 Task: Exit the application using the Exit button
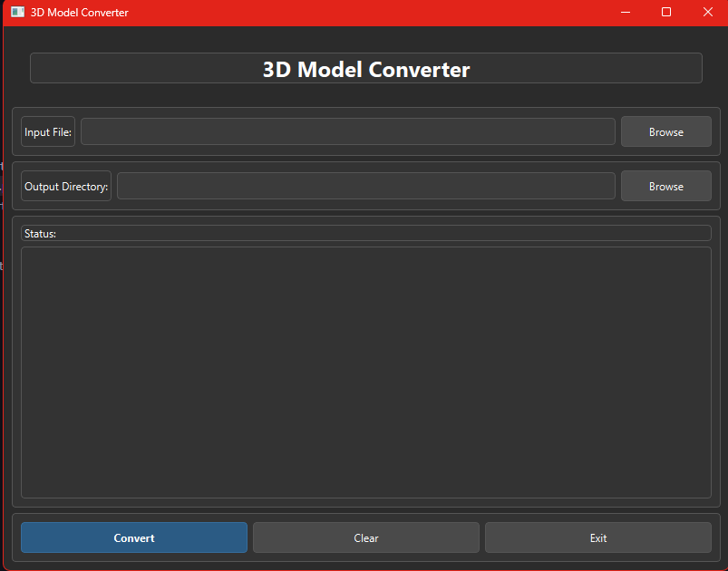tap(597, 537)
